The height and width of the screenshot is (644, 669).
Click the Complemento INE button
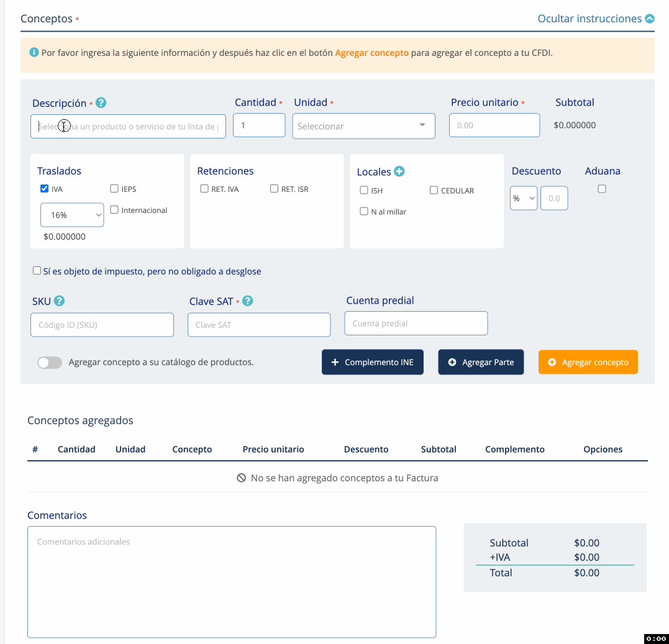pos(372,362)
